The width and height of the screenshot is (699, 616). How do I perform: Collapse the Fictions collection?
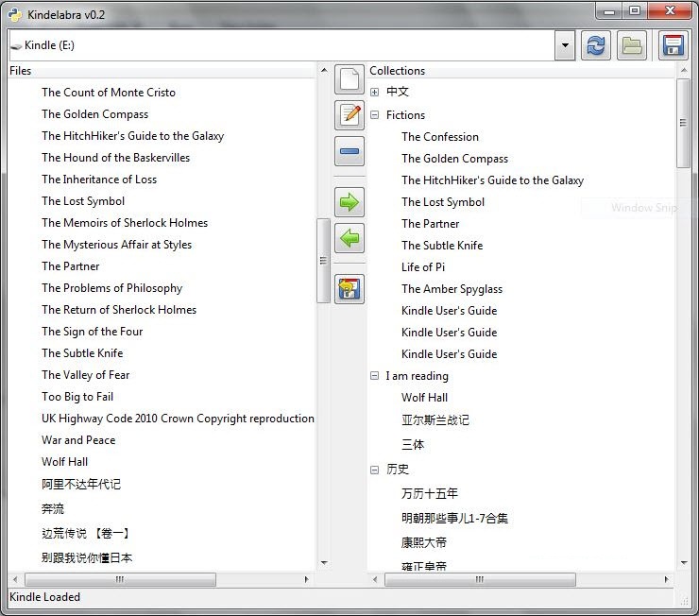[x=374, y=115]
